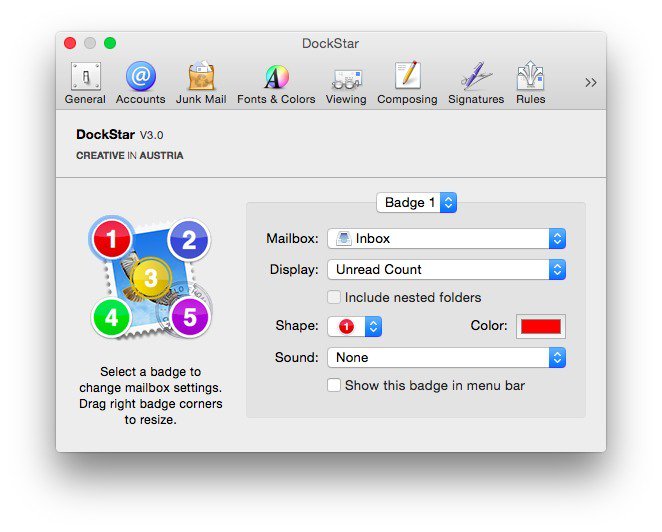Open the Signatures preferences pane
662x532 pixels.
click(x=476, y=83)
